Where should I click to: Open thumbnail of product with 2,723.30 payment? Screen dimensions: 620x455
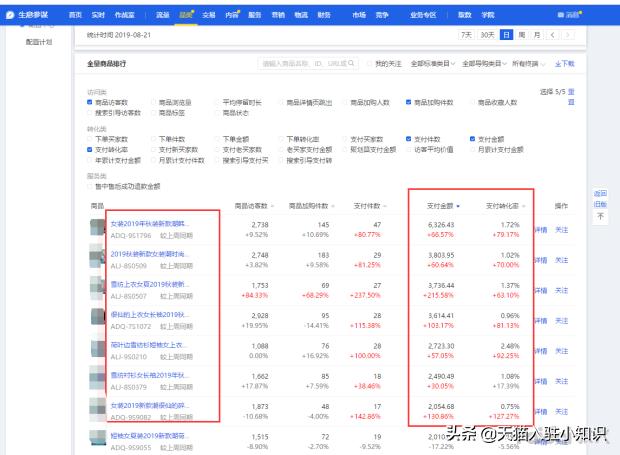[97, 350]
